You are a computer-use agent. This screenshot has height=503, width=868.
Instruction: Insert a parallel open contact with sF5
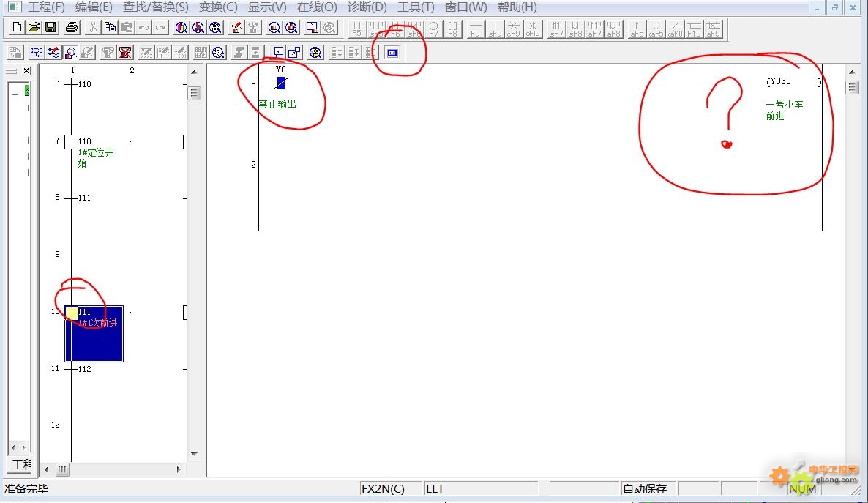coord(376,29)
